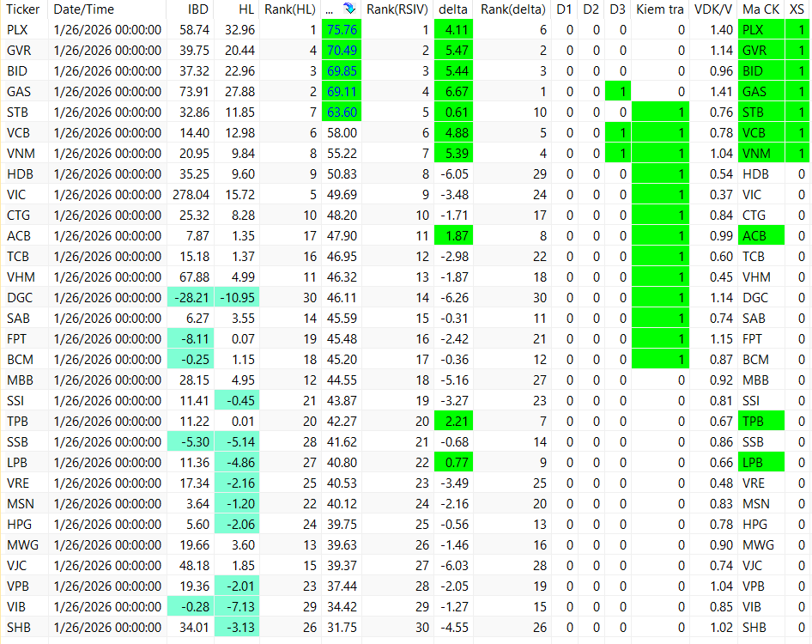Select the SHB ticker in first column
This screenshot has width=812, height=644.
point(19,628)
